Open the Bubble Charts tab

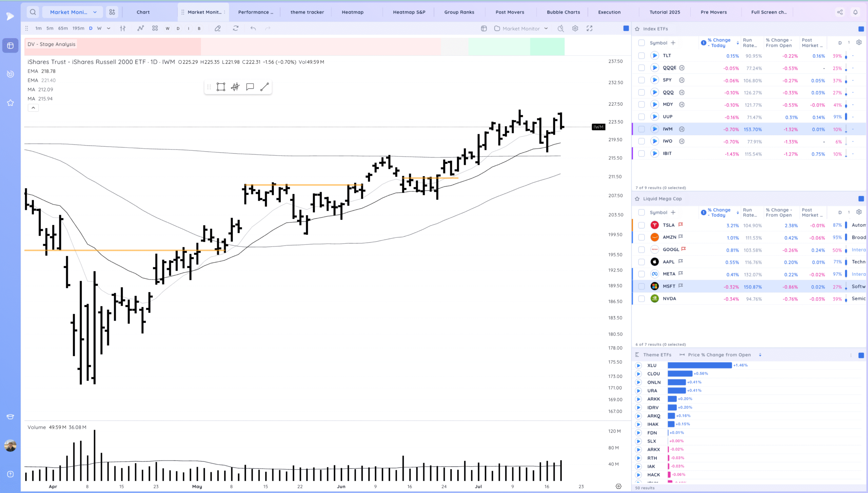click(563, 12)
